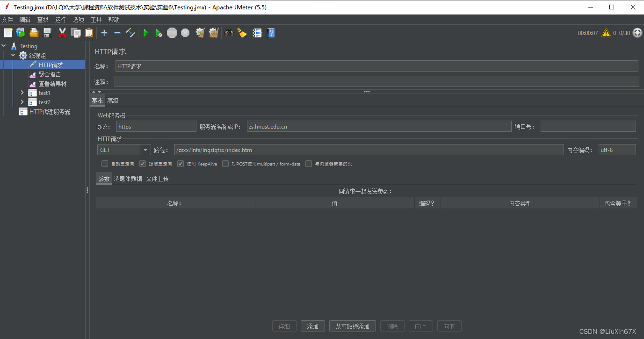This screenshot has height=339, width=644.
Task: Open the Function Helper list icon
Action: coord(257,33)
